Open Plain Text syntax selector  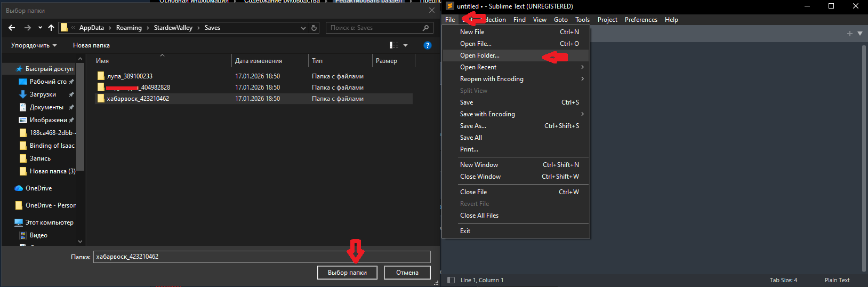(x=837, y=280)
